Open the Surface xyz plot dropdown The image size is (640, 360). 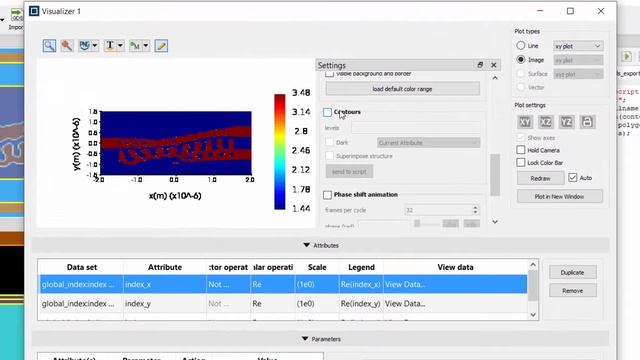(x=578, y=74)
